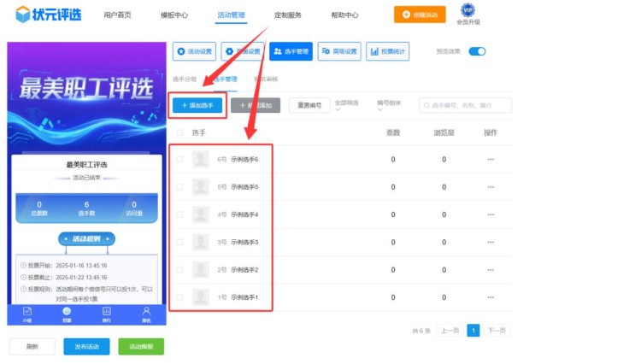Switch to the 选手分组 tab
The width and height of the screenshot is (641, 364).
[x=185, y=79]
